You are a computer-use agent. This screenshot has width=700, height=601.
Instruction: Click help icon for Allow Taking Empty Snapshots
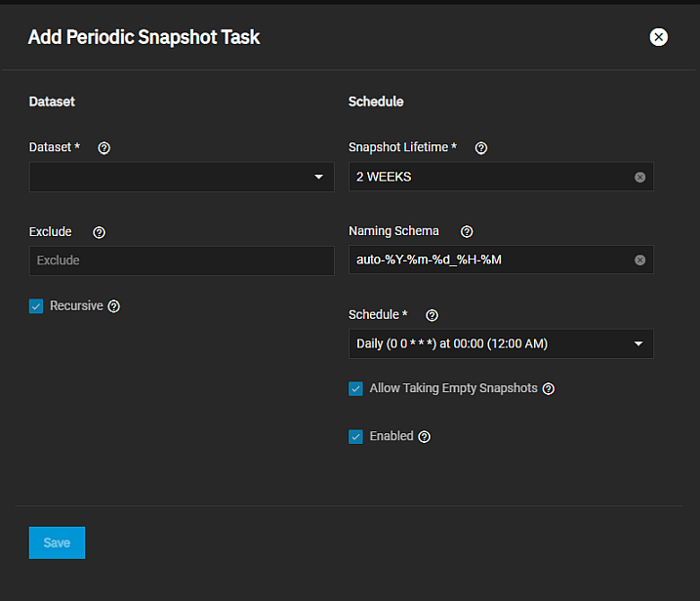point(549,388)
